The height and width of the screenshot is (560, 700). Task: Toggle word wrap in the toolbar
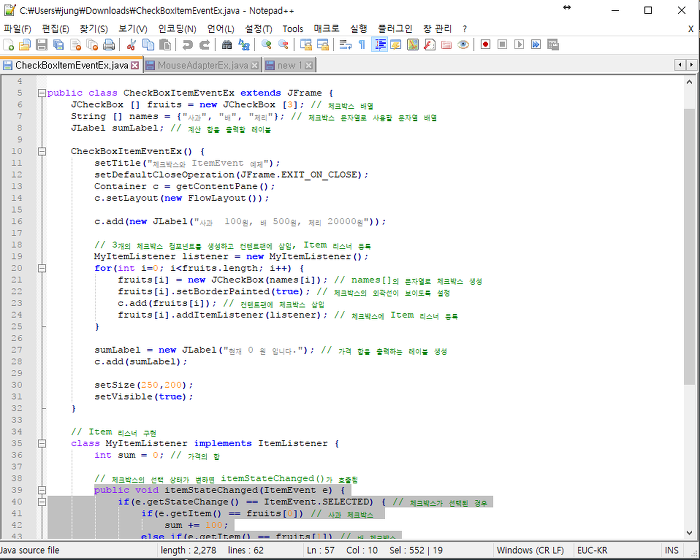[346, 45]
